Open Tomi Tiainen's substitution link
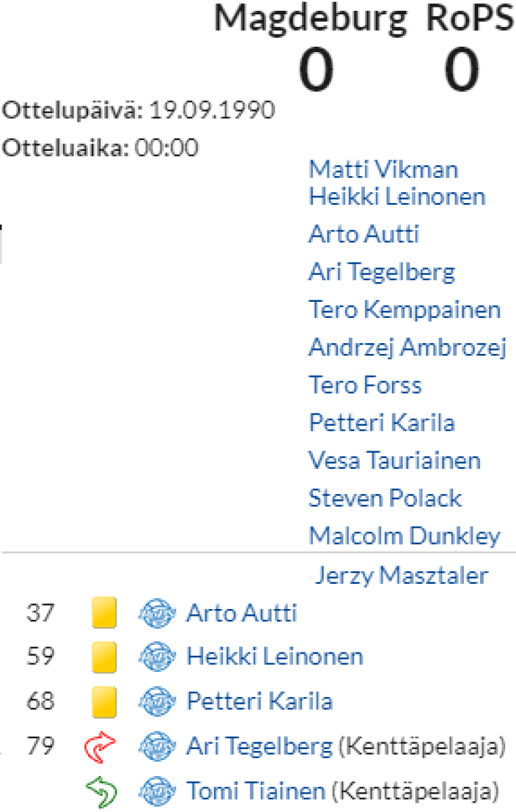This screenshot has height=812, width=516. [x=255, y=790]
